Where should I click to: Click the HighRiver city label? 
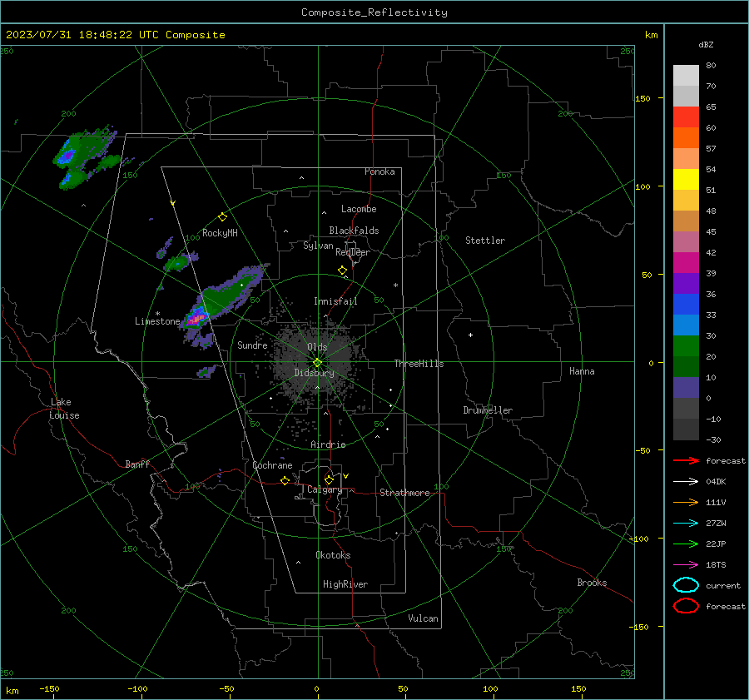pos(345,584)
